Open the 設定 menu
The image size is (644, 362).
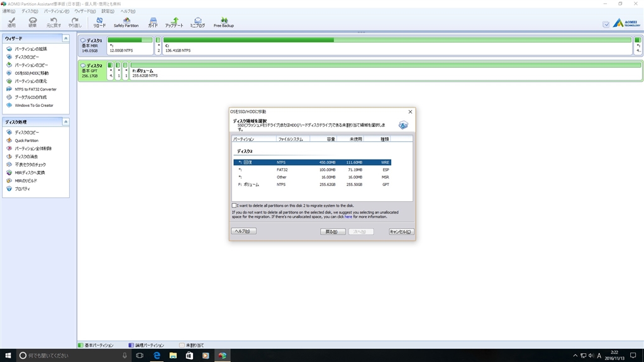(x=108, y=11)
